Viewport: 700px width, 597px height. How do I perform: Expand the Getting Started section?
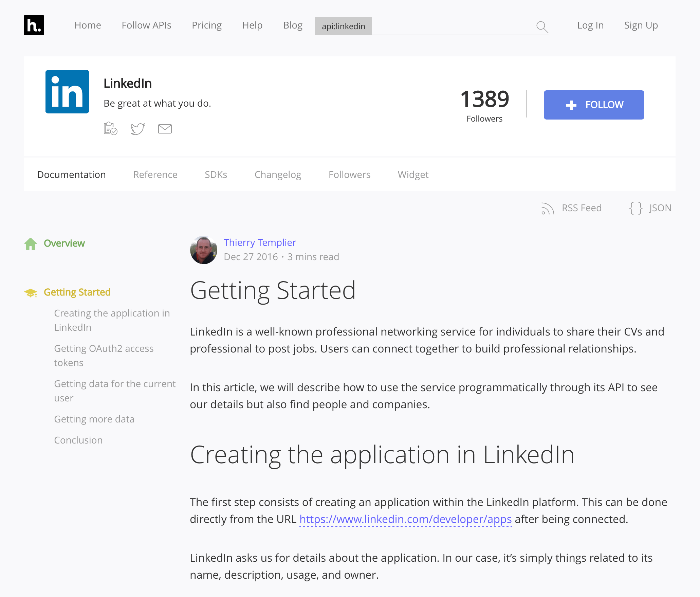[x=78, y=291]
